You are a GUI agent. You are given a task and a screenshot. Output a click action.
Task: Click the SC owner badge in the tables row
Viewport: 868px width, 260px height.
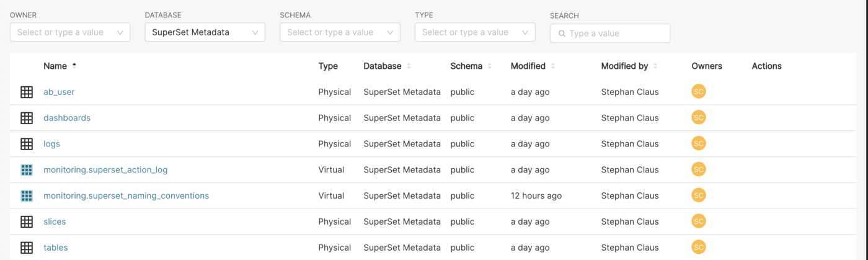(699, 247)
